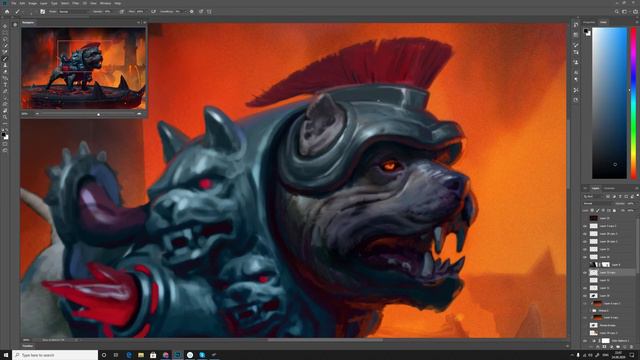Change screen mode at toolbox bottom
640x360 pixels.
coord(5,150)
